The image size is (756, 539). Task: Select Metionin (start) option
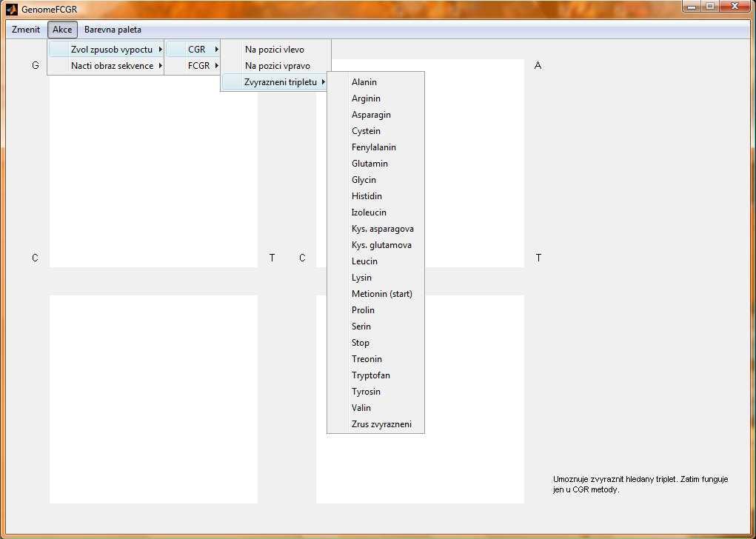pyautogui.click(x=375, y=294)
